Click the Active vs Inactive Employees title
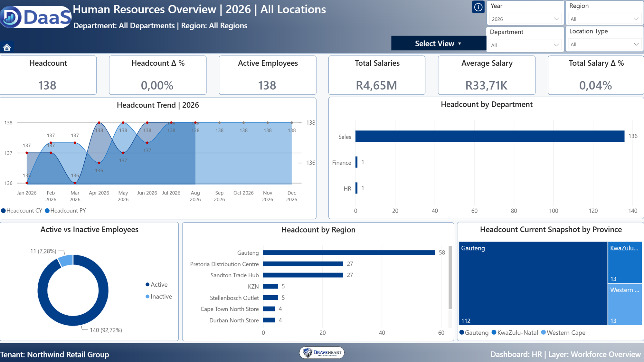 click(89, 230)
